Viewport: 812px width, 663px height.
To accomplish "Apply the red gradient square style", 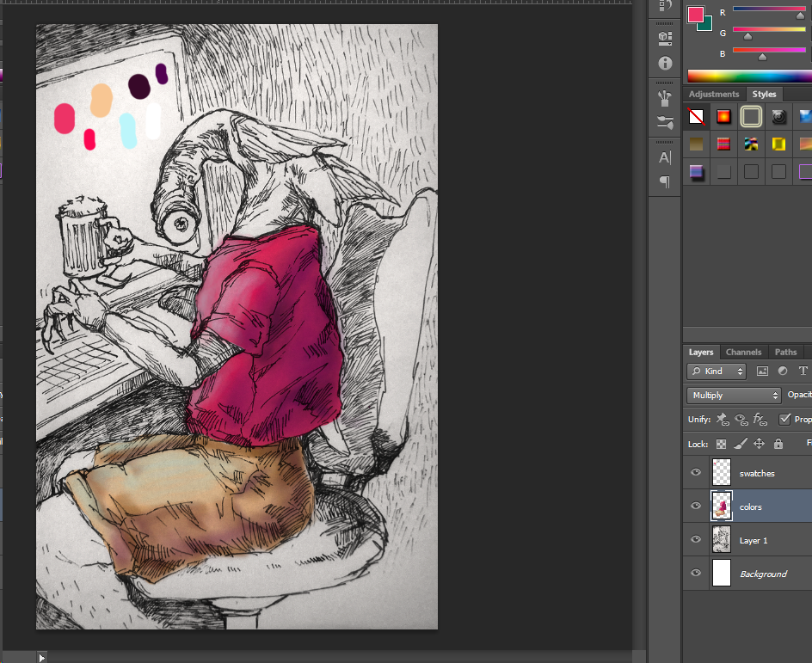I will [723, 117].
